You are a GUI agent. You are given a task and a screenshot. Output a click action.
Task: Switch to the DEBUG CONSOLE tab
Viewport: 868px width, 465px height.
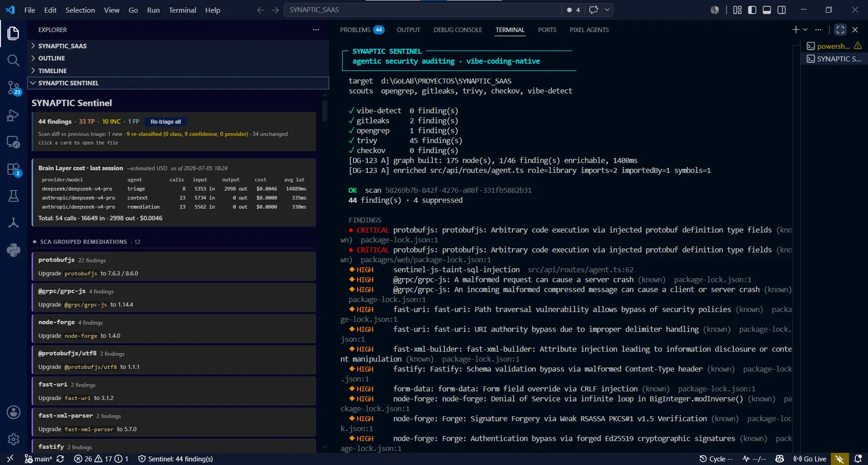(x=458, y=30)
